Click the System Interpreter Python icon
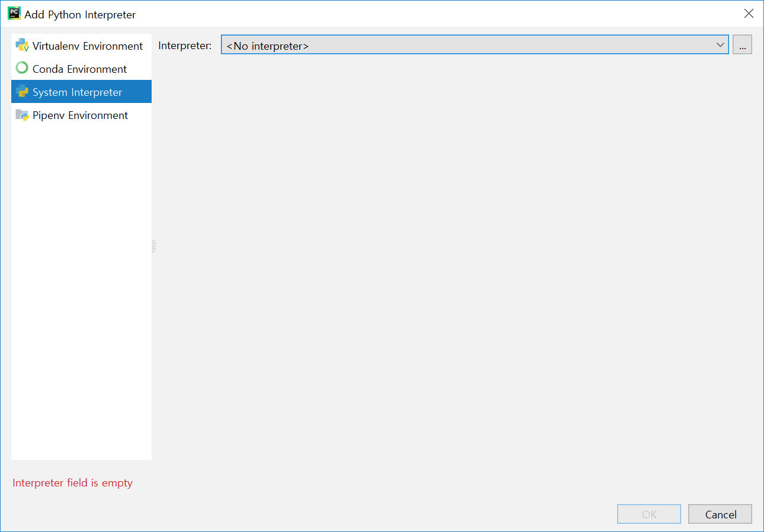The width and height of the screenshot is (764, 532). pos(22,92)
